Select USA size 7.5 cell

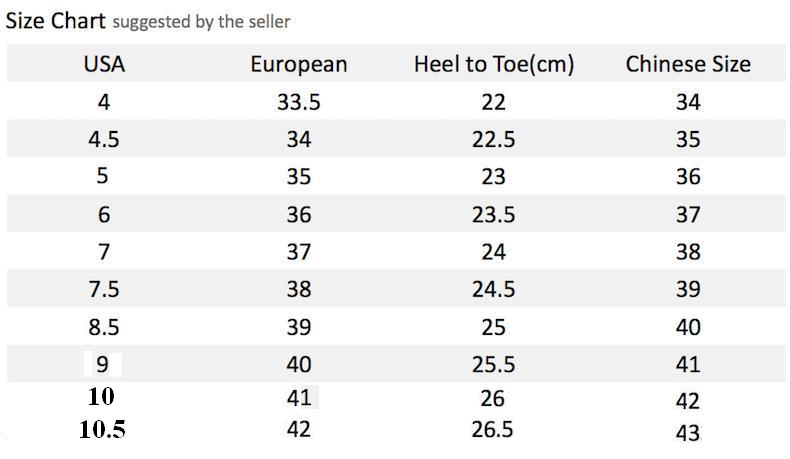pyautogui.click(x=104, y=289)
